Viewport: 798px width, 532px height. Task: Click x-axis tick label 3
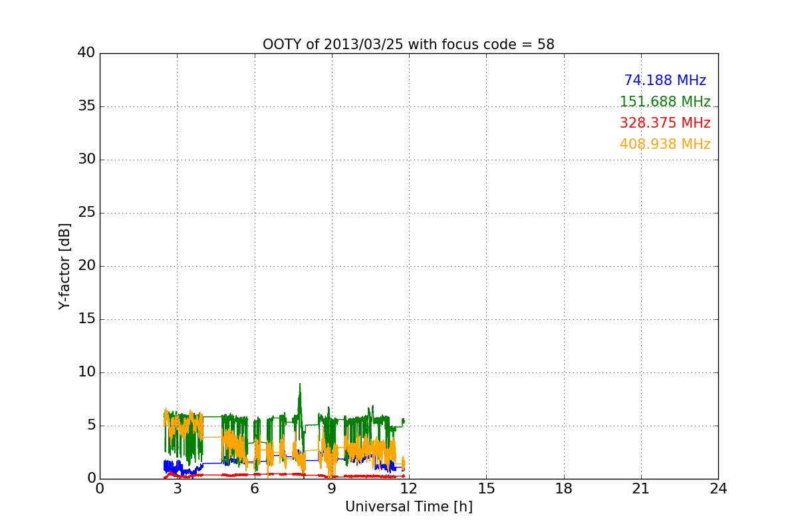(177, 489)
